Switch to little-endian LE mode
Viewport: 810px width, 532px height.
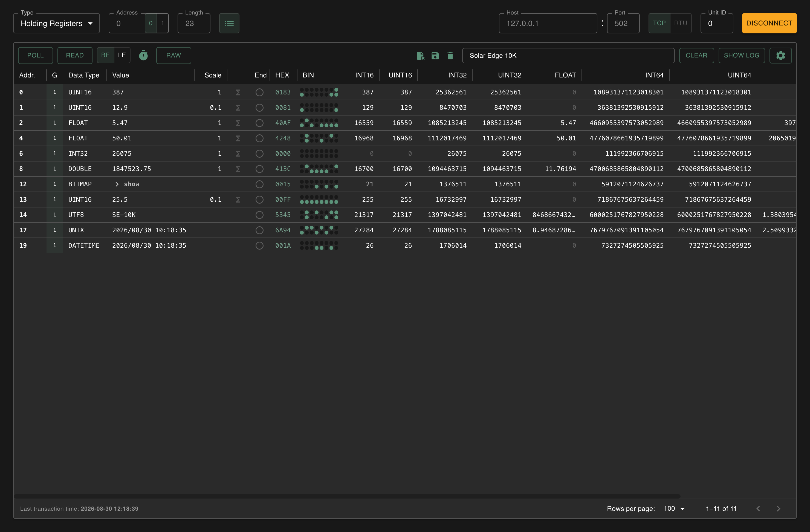122,55
